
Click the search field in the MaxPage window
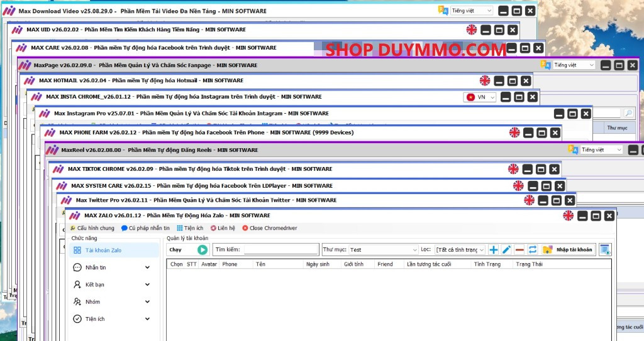point(606,113)
